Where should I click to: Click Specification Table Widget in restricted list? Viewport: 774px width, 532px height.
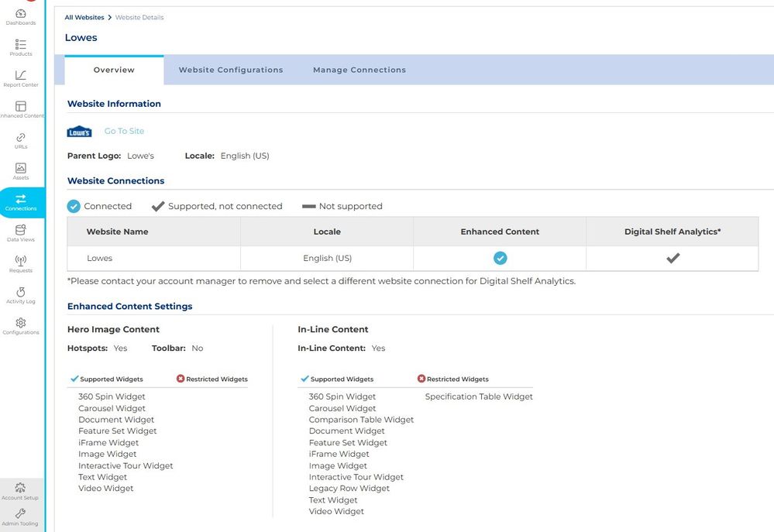point(479,396)
